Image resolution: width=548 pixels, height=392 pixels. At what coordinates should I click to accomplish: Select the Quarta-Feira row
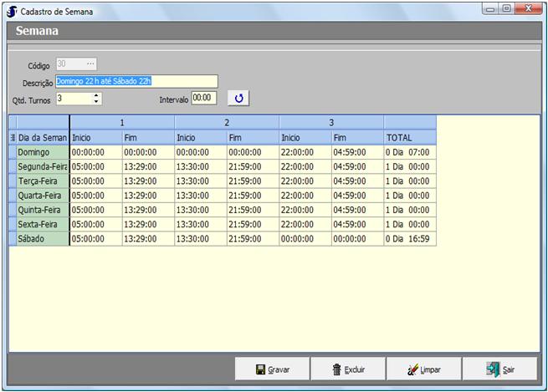(42, 196)
